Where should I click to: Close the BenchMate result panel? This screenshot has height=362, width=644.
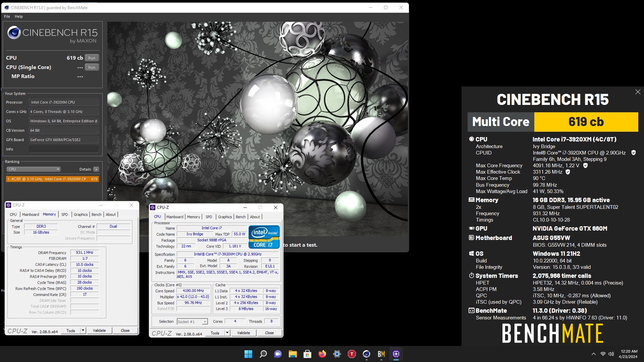pyautogui.click(x=638, y=92)
